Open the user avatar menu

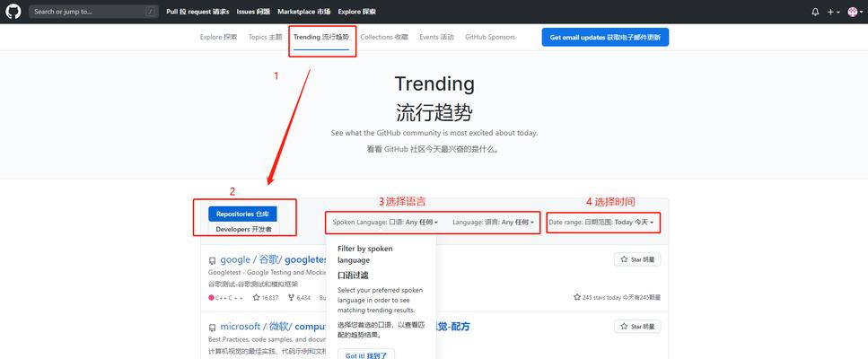pyautogui.click(x=855, y=12)
